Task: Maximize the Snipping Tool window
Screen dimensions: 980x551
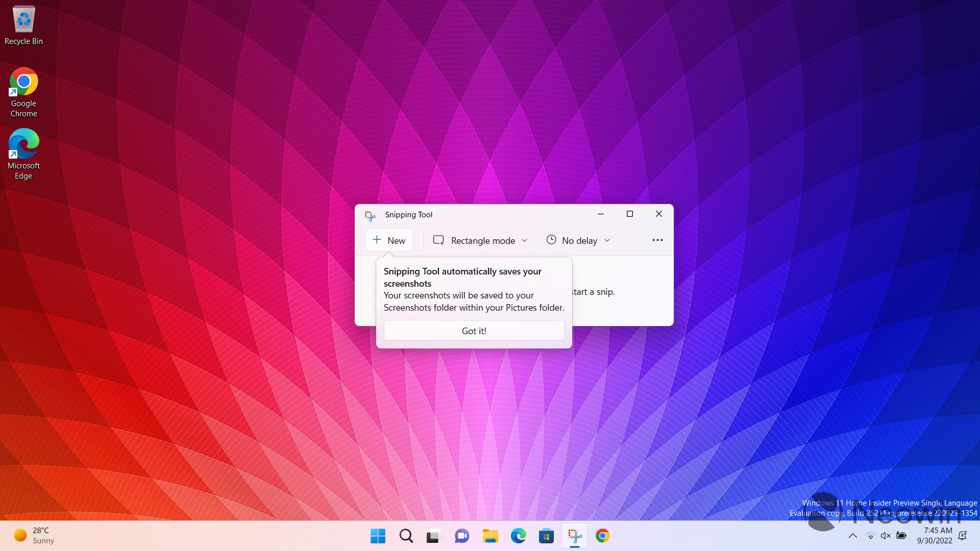Action: click(x=630, y=214)
